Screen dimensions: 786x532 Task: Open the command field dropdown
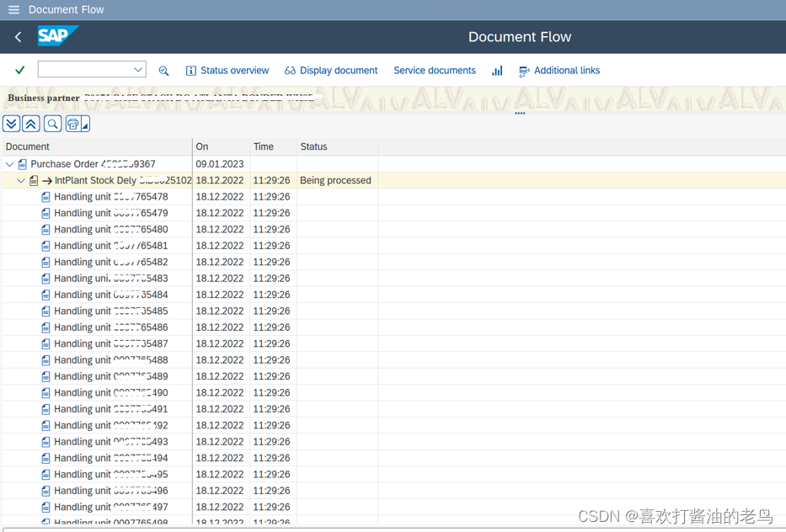138,70
